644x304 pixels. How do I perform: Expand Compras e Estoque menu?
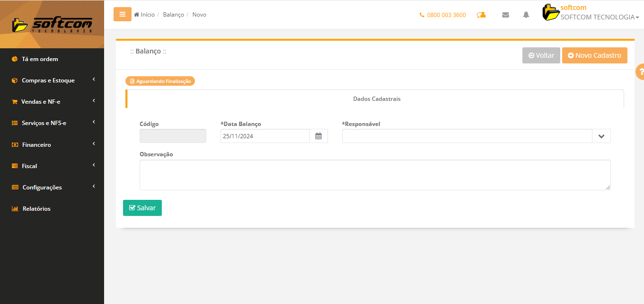[48, 80]
